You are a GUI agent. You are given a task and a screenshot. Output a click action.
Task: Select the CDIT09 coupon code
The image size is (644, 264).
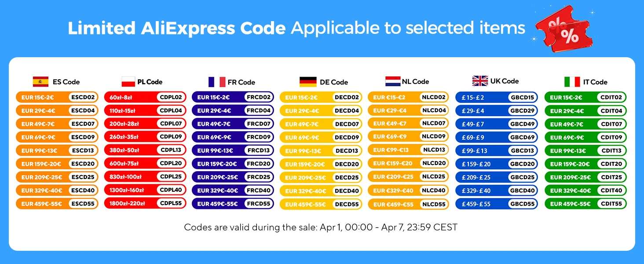(611, 137)
